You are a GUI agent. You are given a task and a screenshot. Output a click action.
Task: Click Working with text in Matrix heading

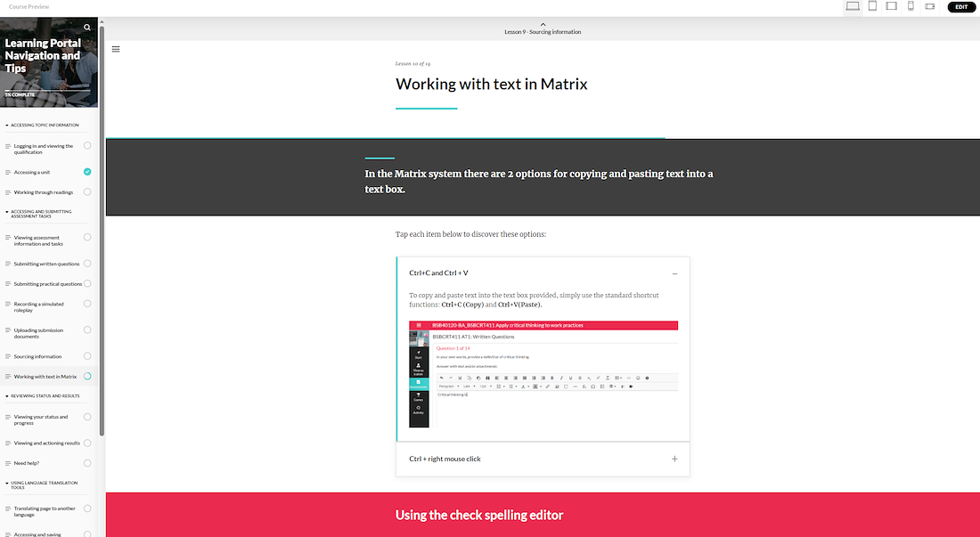[x=491, y=85]
